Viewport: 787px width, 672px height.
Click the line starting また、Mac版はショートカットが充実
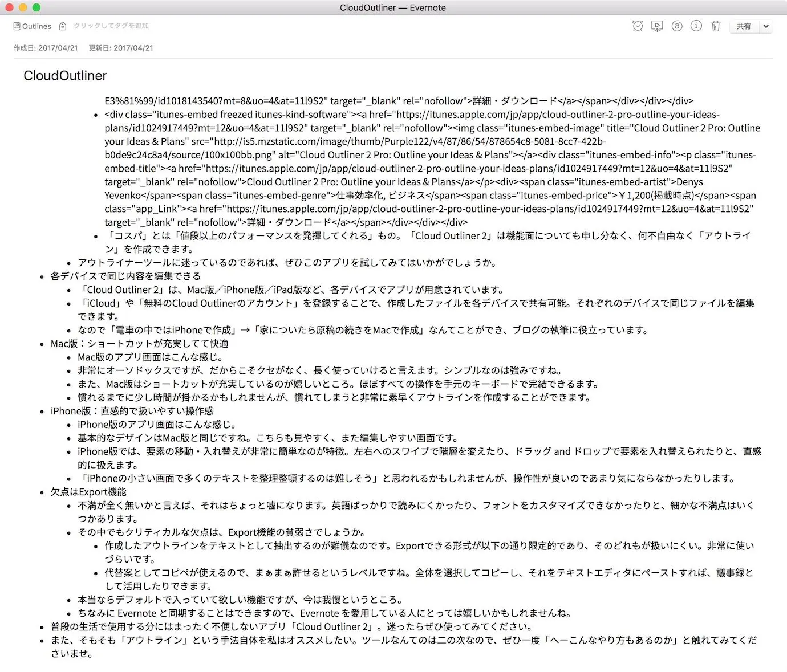[338, 384]
